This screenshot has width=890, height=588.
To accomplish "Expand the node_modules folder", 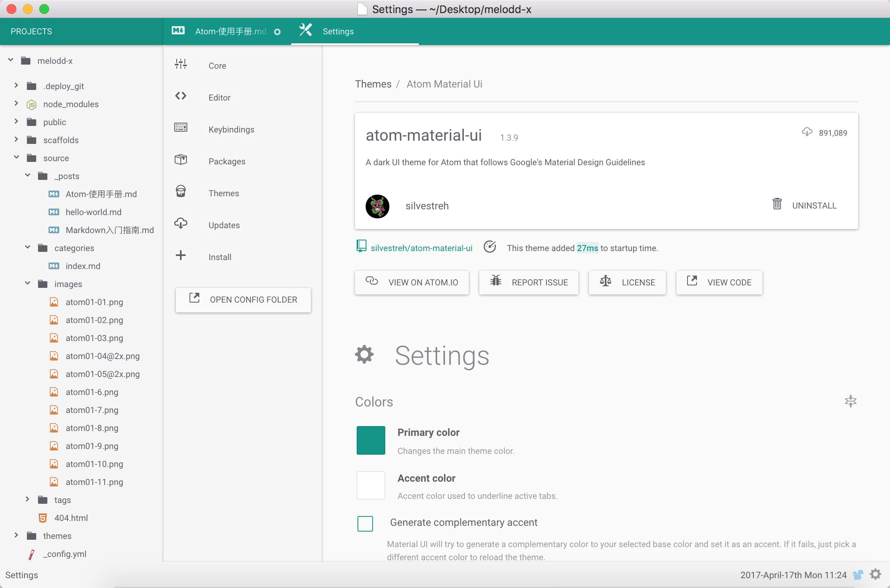I will tap(16, 103).
